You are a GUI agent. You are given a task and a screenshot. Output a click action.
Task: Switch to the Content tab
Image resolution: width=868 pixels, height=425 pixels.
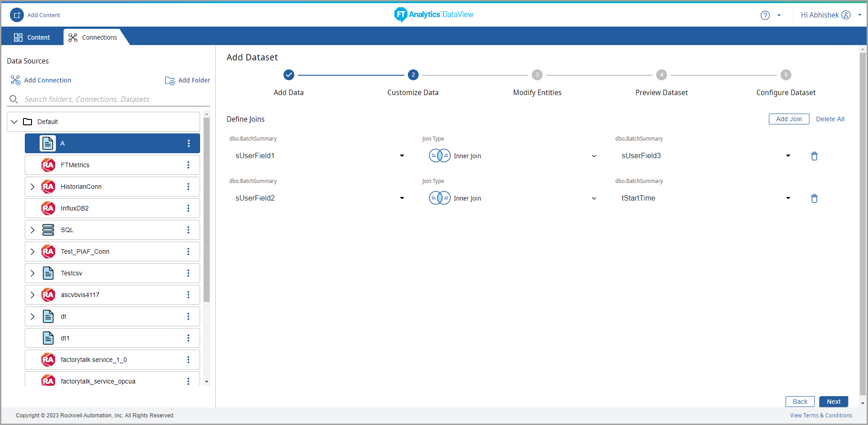pyautogui.click(x=32, y=37)
